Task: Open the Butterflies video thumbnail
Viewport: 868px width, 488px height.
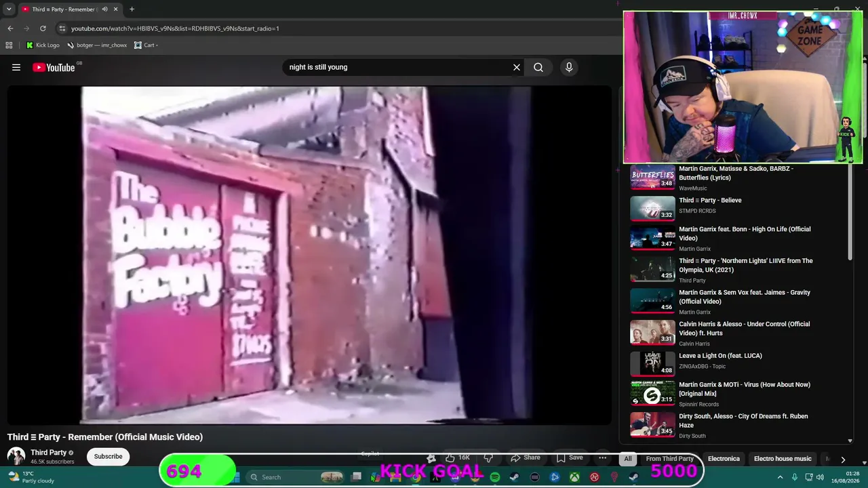Action: pyautogui.click(x=652, y=178)
